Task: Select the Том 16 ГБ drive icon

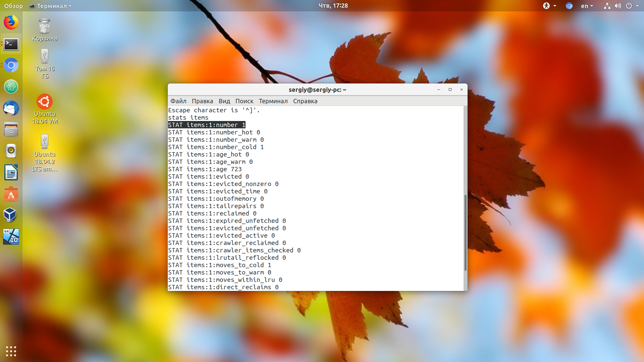Action: pos(45,64)
